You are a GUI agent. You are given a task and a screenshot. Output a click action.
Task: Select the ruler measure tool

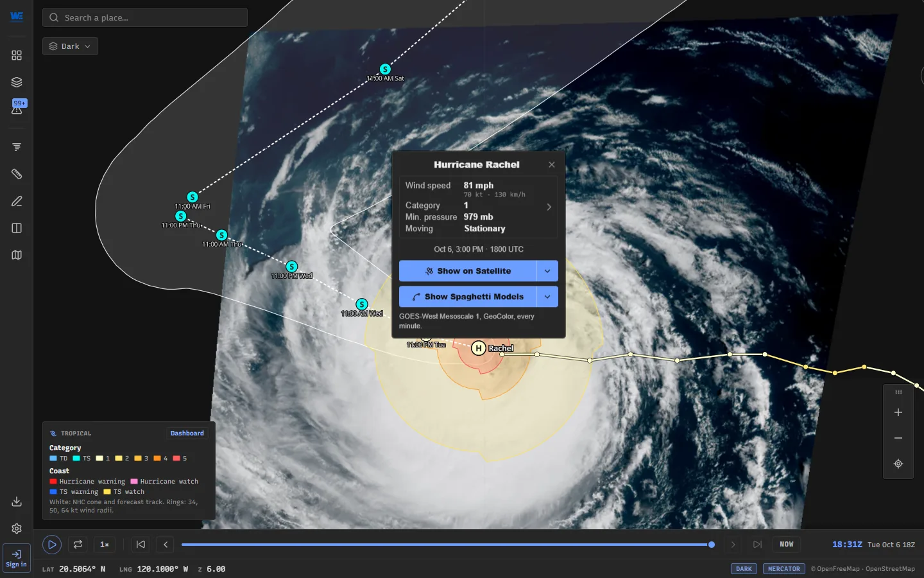[17, 174]
